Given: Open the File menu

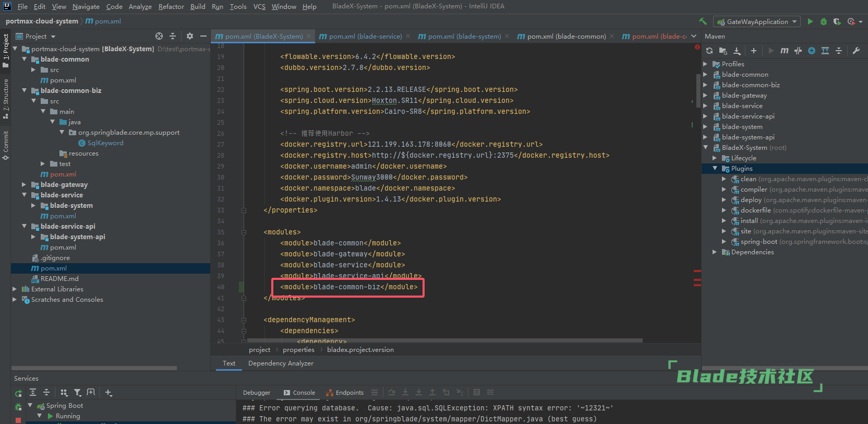Looking at the screenshot, I should pyautogui.click(x=22, y=6).
